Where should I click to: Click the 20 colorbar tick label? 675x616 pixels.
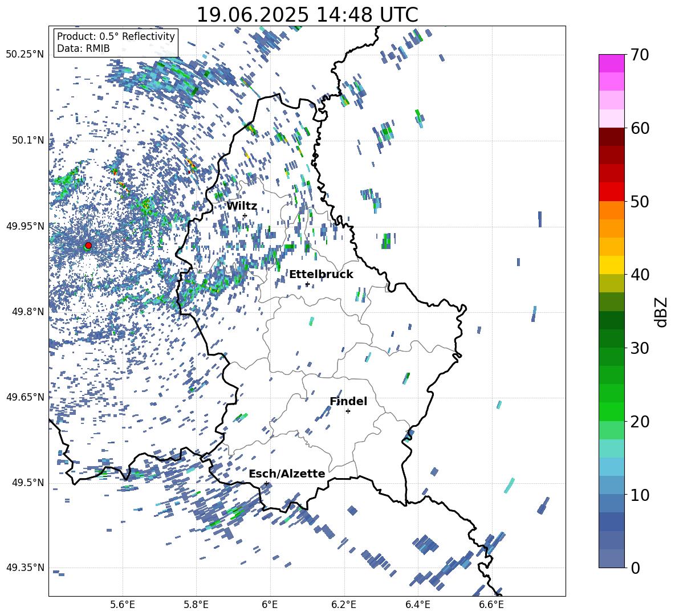[639, 422]
